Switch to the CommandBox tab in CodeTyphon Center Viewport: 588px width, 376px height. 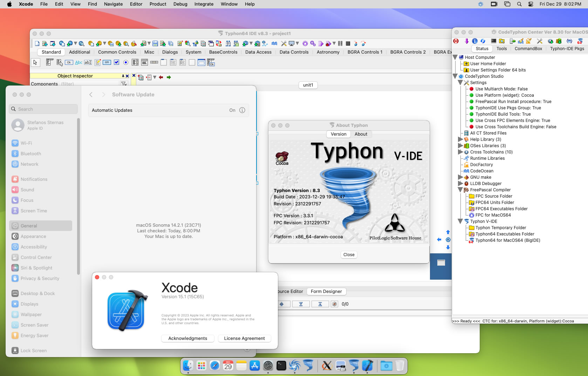pyautogui.click(x=528, y=49)
